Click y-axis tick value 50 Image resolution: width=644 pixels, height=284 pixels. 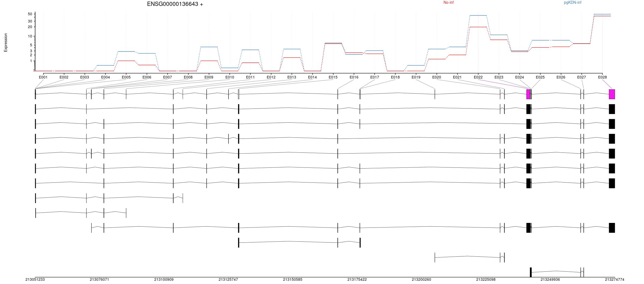(x=30, y=14)
